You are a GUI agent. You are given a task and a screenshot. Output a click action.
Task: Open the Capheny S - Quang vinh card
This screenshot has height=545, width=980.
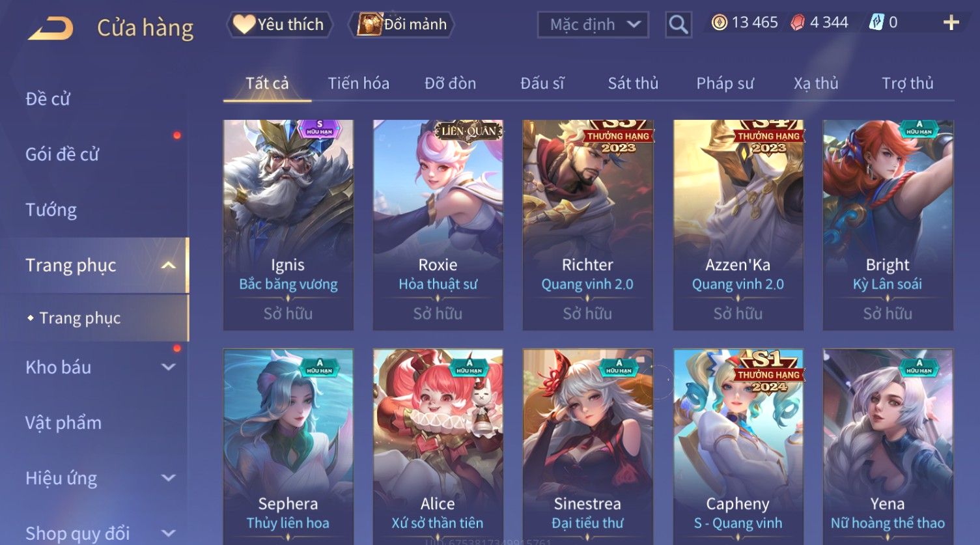(738, 447)
